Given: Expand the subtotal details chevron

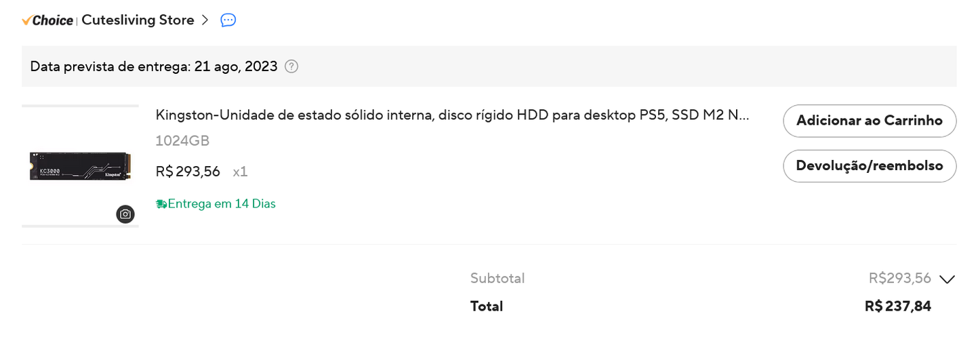Looking at the screenshot, I should coord(947,279).
